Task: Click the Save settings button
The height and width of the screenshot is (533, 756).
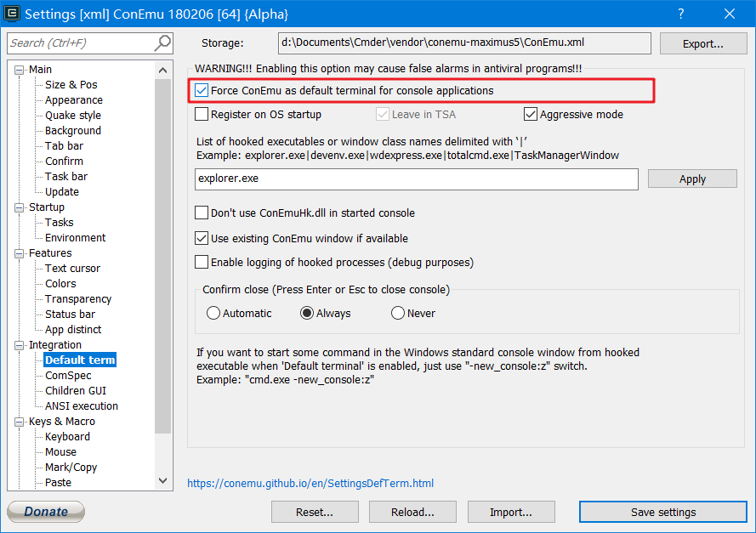Action: 662,512
